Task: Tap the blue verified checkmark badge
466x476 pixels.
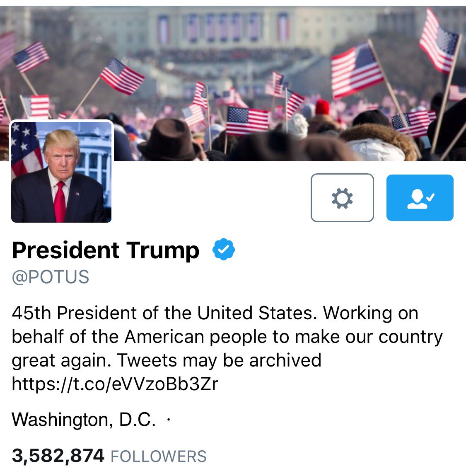Action: tap(223, 249)
